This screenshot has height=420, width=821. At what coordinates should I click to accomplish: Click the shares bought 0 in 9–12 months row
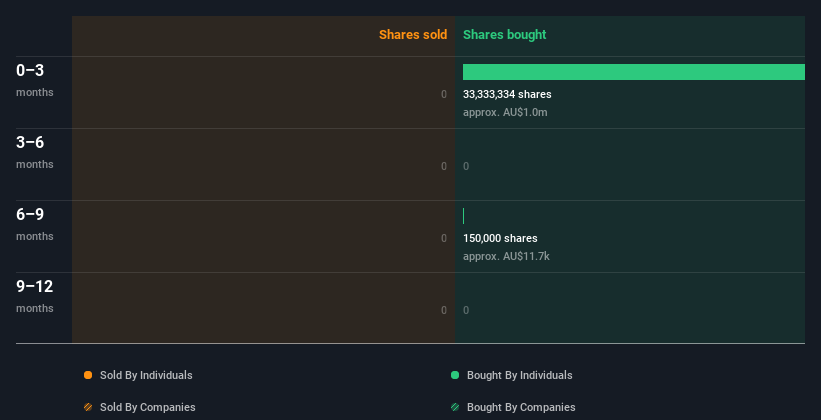[466, 311]
